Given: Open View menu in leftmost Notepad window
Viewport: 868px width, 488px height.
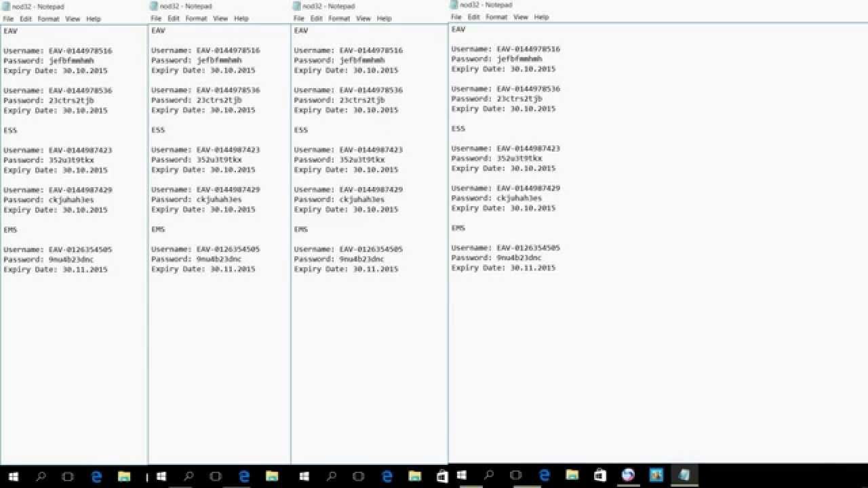Looking at the screenshot, I should pos(73,19).
